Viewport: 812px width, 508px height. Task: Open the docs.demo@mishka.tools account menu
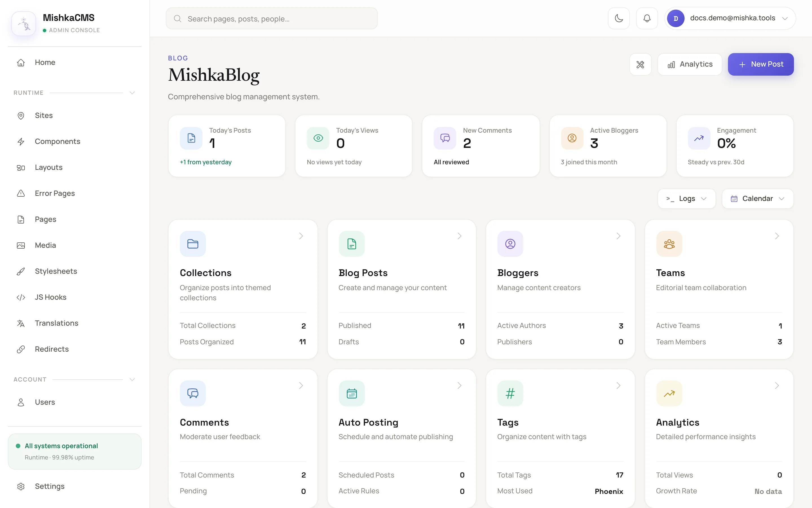click(730, 18)
